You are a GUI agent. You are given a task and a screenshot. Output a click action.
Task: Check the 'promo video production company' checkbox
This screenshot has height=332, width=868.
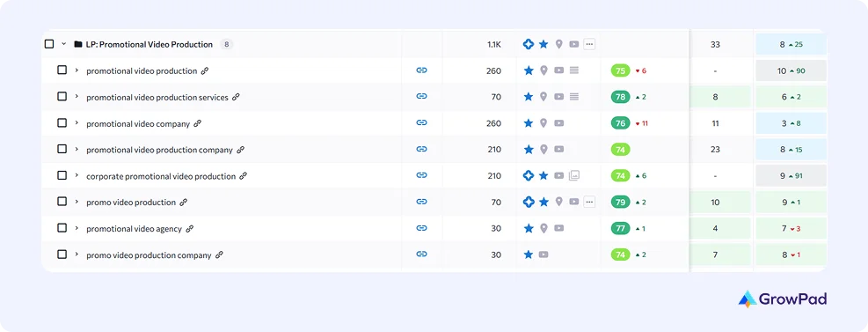tap(62, 254)
